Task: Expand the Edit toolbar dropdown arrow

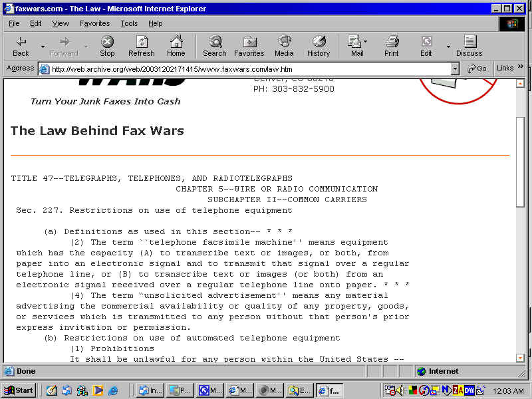Action: pyautogui.click(x=448, y=47)
